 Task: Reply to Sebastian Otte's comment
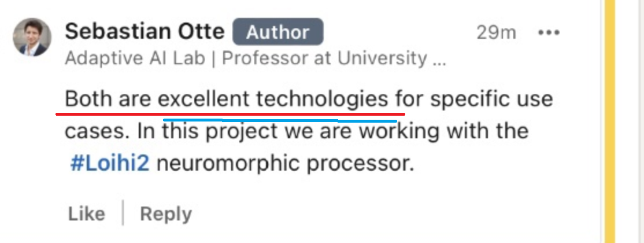[165, 214]
